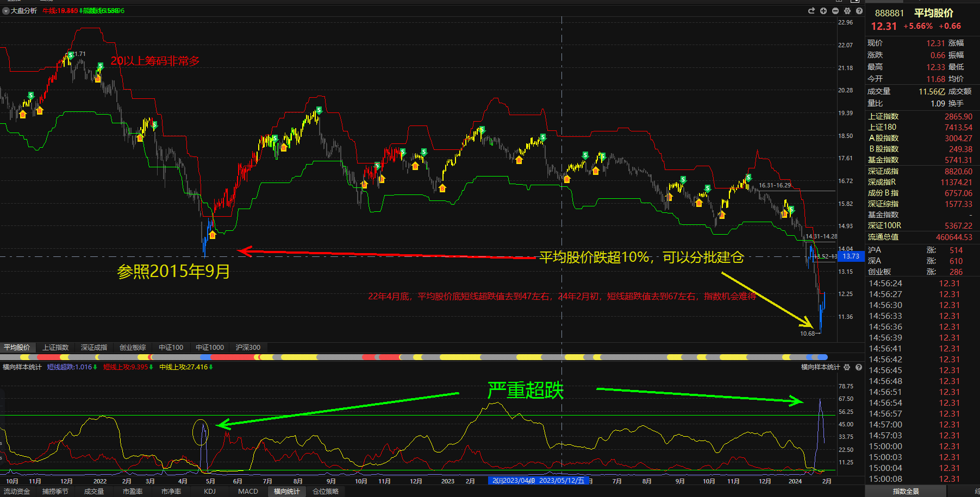Open the 市盈率 indicator tab

coord(133,491)
